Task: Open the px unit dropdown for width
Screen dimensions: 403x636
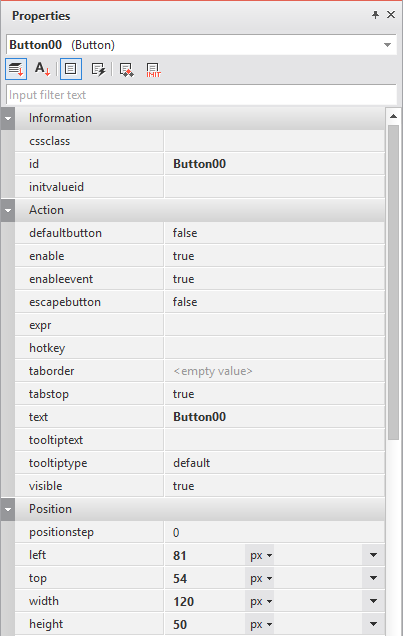Action: tap(260, 601)
